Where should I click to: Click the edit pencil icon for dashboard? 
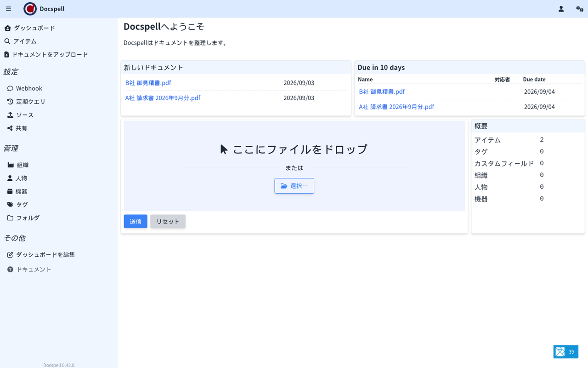point(10,254)
